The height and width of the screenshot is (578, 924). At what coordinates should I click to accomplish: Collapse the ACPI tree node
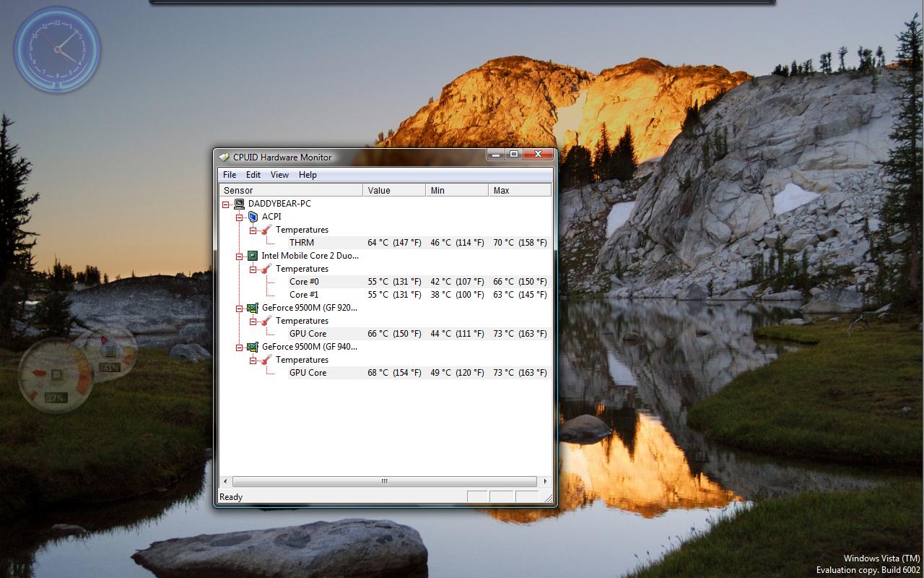point(240,217)
